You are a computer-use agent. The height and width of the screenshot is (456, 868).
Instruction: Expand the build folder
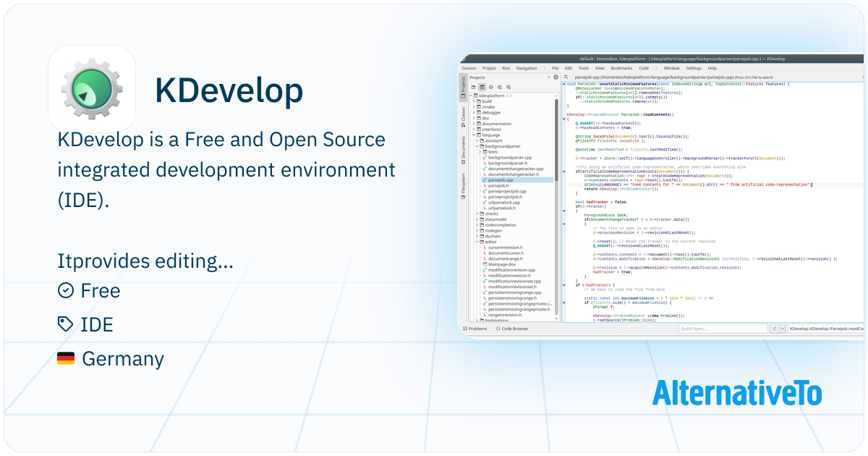[x=475, y=101]
